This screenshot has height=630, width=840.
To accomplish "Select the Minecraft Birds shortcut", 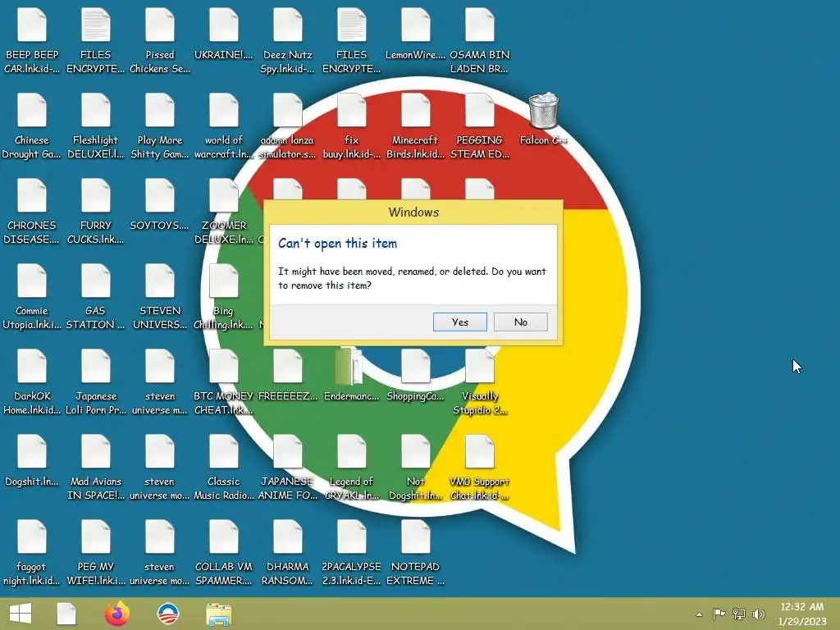I will pyautogui.click(x=415, y=126).
